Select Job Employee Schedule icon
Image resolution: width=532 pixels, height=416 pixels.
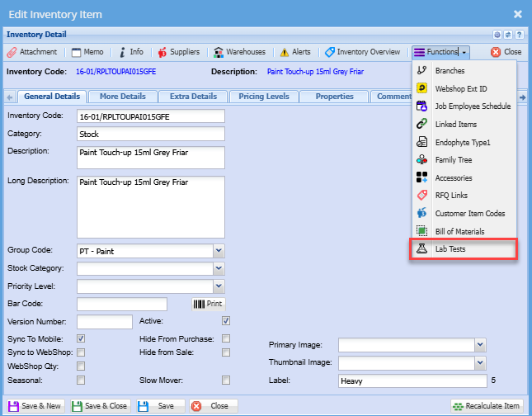[x=421, y=106]
